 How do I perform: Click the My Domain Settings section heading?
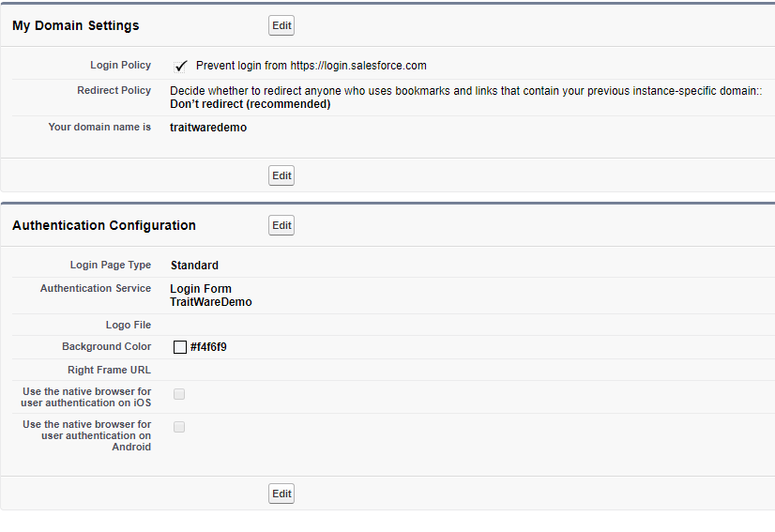[x=76, y=25]
